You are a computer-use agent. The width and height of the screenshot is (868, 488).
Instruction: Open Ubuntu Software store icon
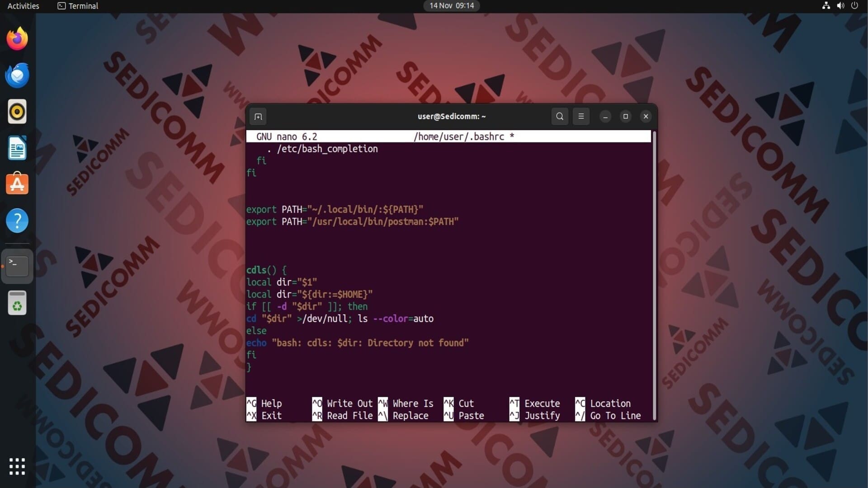pos(17,184)
